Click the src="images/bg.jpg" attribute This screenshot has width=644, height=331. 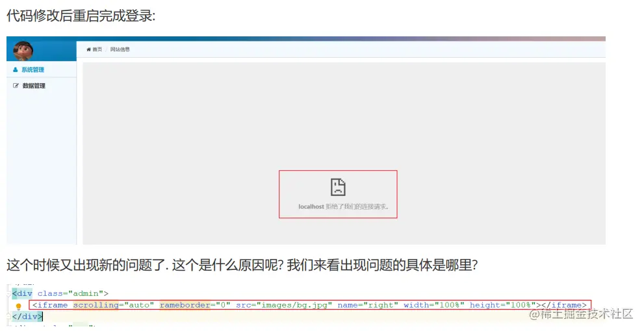click(284, 305)
